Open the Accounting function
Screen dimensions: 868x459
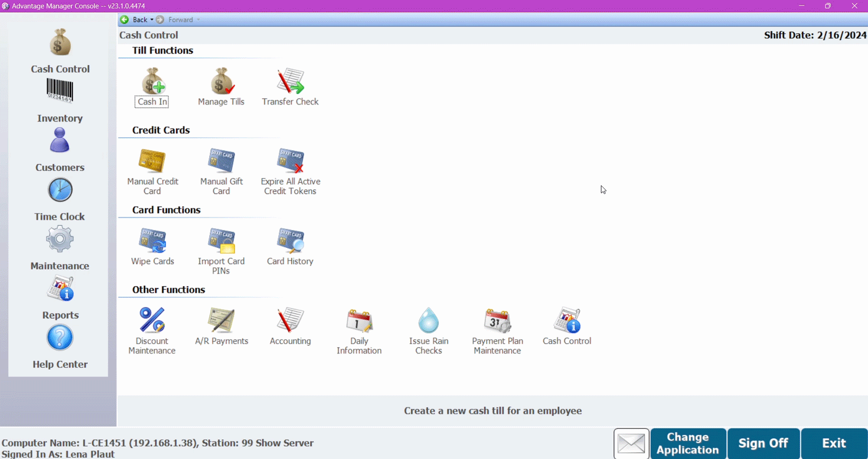coord(290,326)
